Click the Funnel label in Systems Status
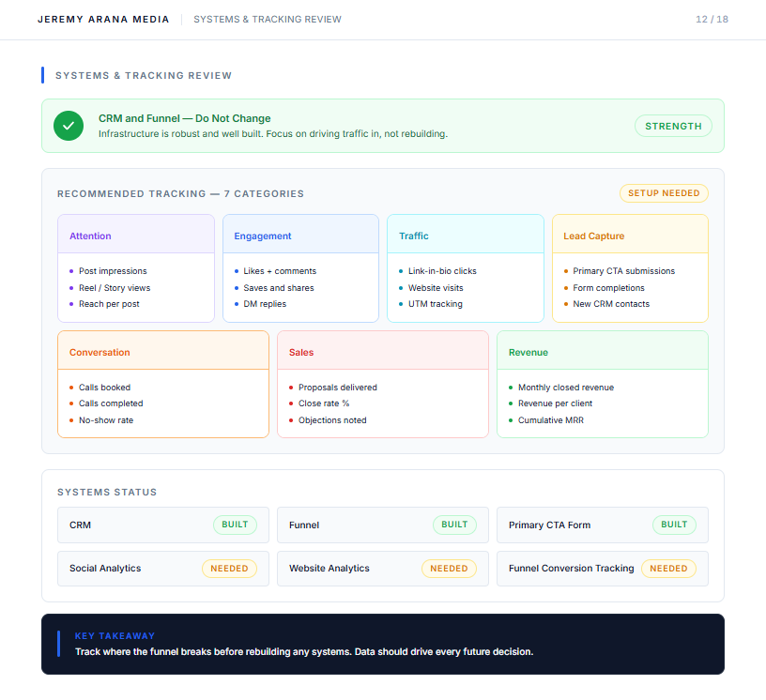This screenshot has height=700, width=766. coord(304,525)
